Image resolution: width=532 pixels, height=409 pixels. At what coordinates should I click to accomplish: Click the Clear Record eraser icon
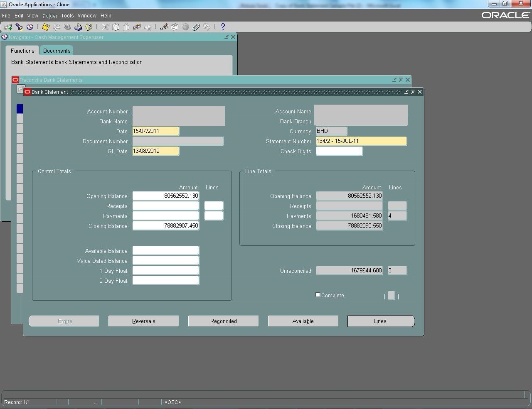coord(137,27)
